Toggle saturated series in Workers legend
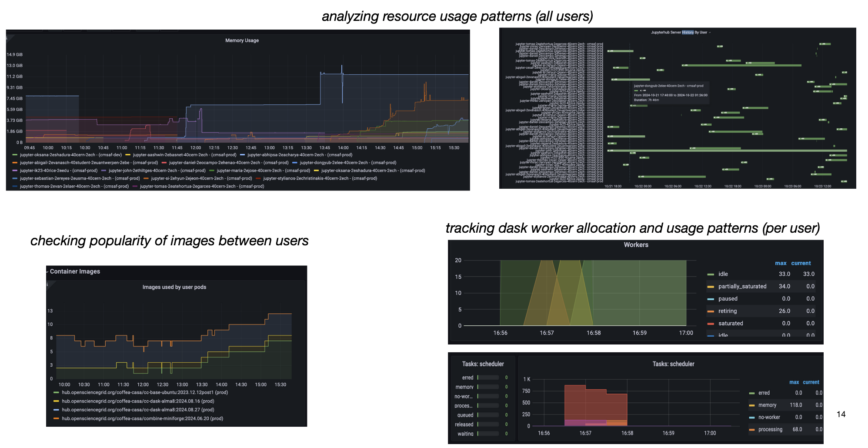The width and height of the screenshot is (868, 448). [x=731, y=323]
